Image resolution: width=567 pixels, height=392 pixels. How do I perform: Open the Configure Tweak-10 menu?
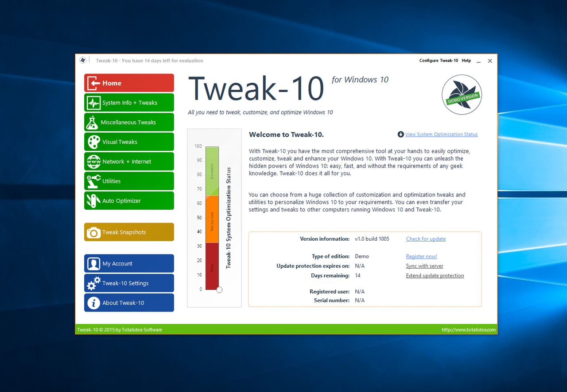click(x=438, y=61)
